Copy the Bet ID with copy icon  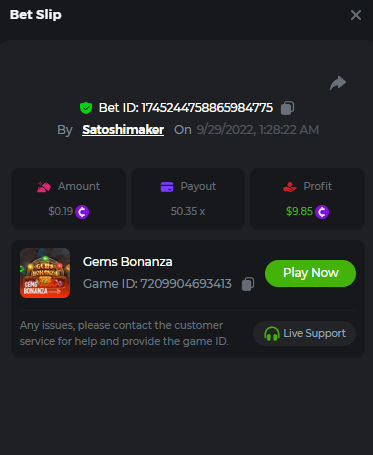coord(287,108)
